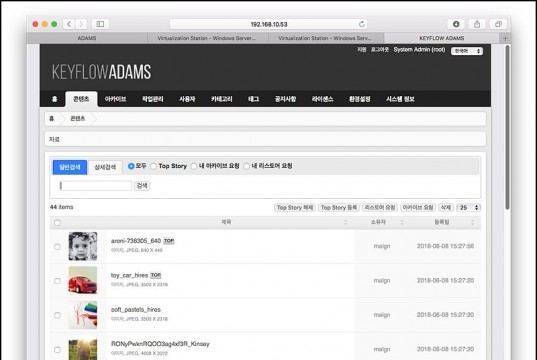
Task: Open the 라이센스 navigation menu
Action: click(x=322, y=99)
